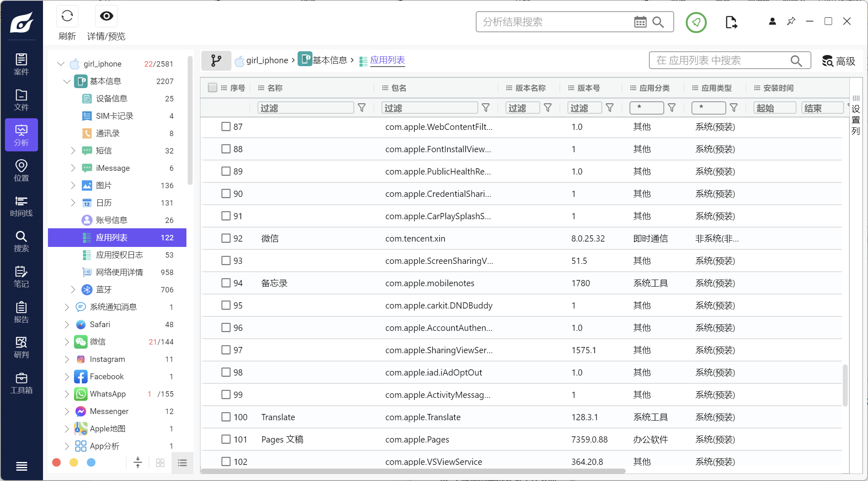Open the 笔记 notes sidebar icon
The height and width of the screenshot is (481, 868).
click(21, 277)
